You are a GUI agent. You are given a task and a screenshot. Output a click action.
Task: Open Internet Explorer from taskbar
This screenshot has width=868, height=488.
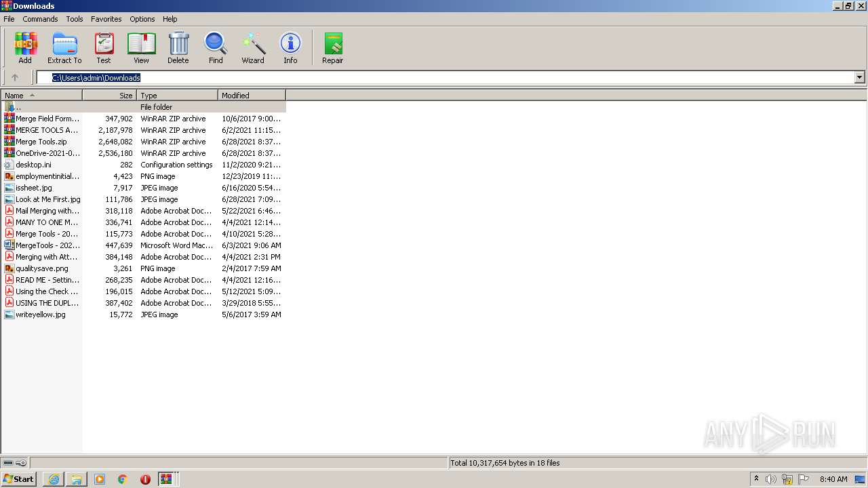tap(54, 479)
